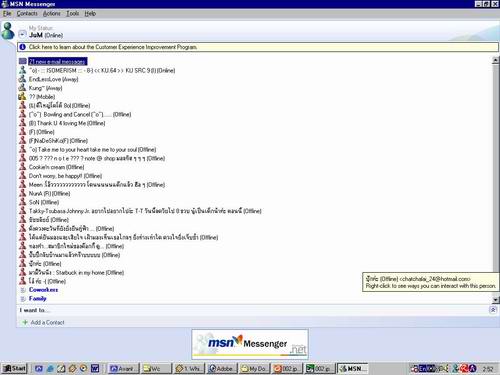Click the away status icon beside EndLessLove

(x=22, y=79)
